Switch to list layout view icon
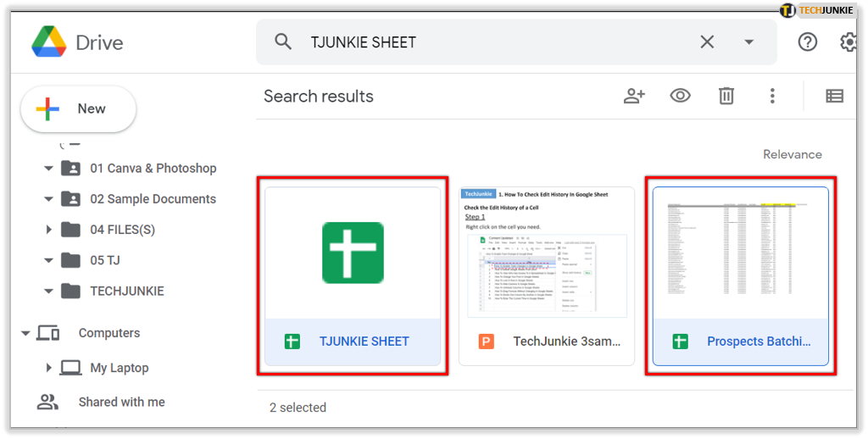The height and width of the screenshot is (439, 868). tap(834, 96)
